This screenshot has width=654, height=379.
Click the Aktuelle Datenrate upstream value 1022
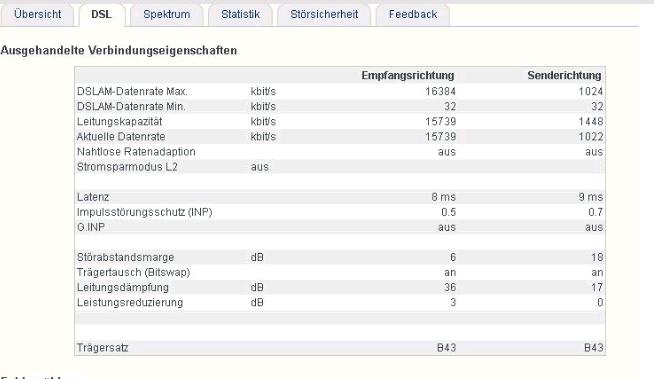tap(591, 137)
